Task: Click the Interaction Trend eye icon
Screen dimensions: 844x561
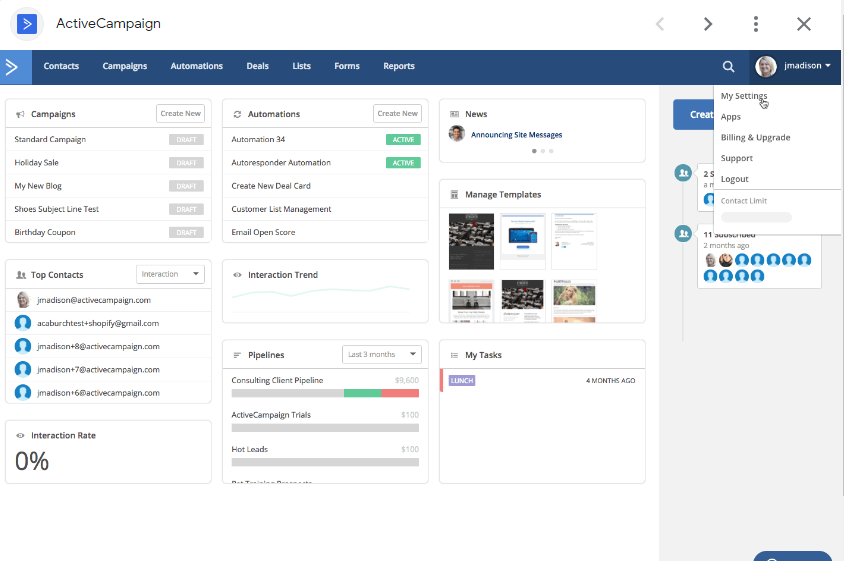Action: tap(237, 275)
